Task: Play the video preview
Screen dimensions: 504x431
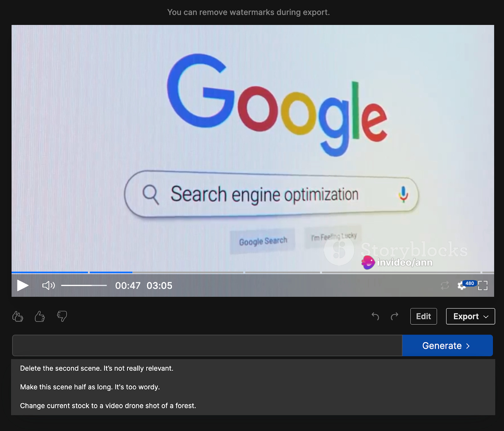Action: click(x=23, y=285)
